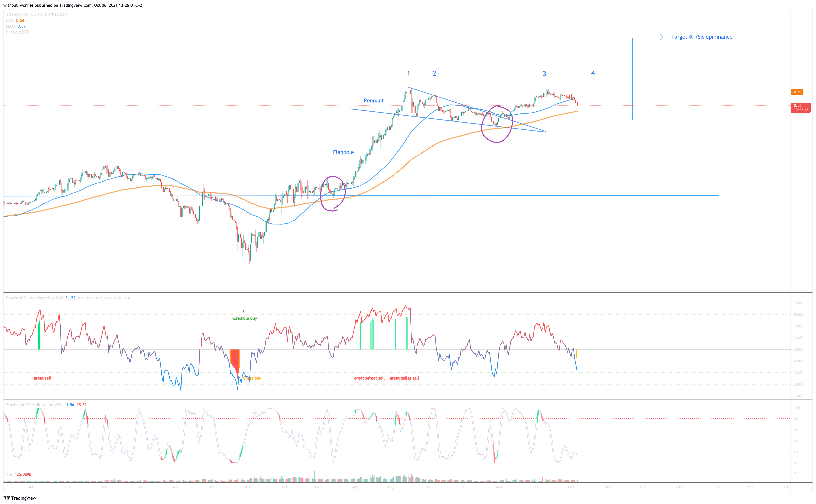Click the wave number 1 label
The width and height of the screenshot is (816, 504).
(x=408, y=73)
